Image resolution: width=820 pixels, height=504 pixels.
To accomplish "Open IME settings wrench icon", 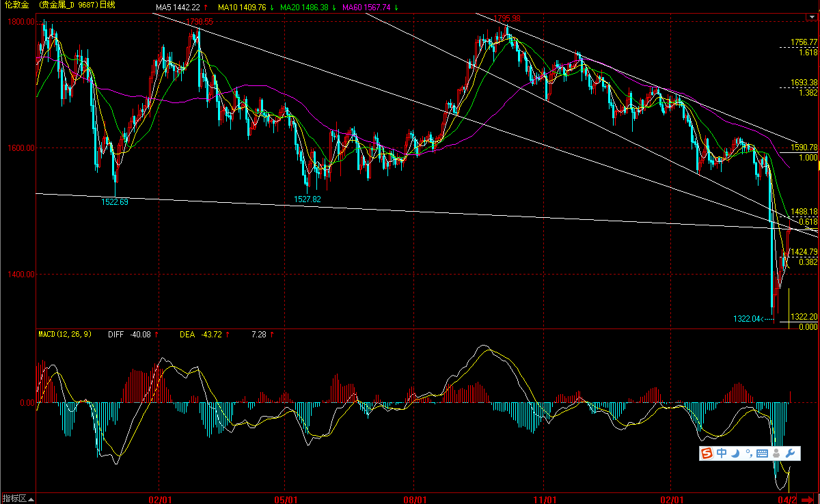I will coord(790,453).
